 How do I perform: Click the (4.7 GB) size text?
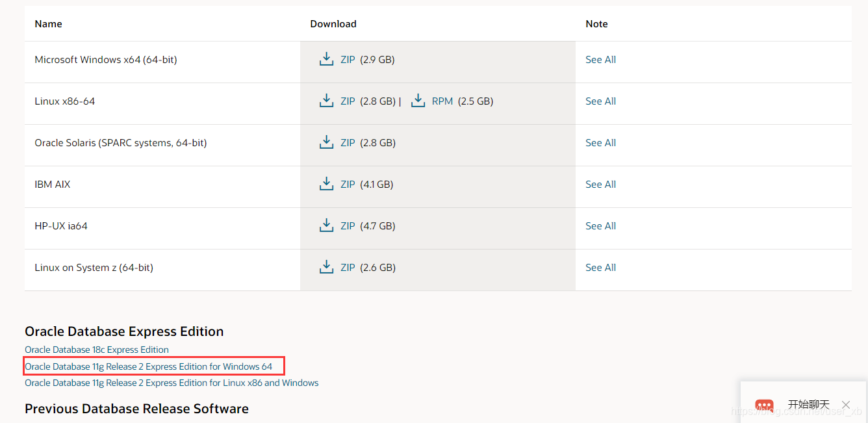[377, 226]
